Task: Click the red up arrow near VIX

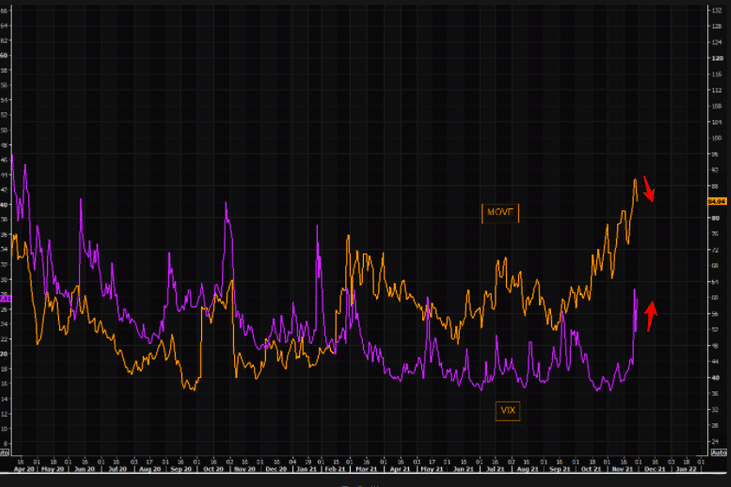Action: coord(651,315)
